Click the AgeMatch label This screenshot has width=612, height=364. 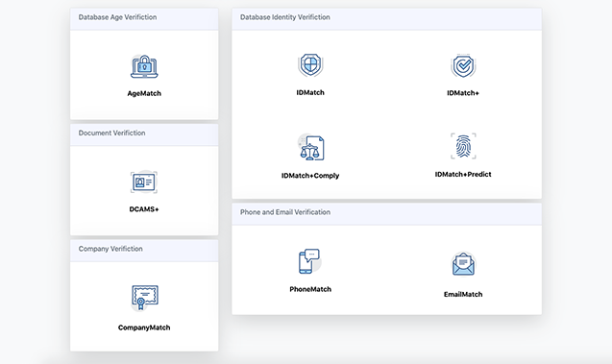[144, 93]
